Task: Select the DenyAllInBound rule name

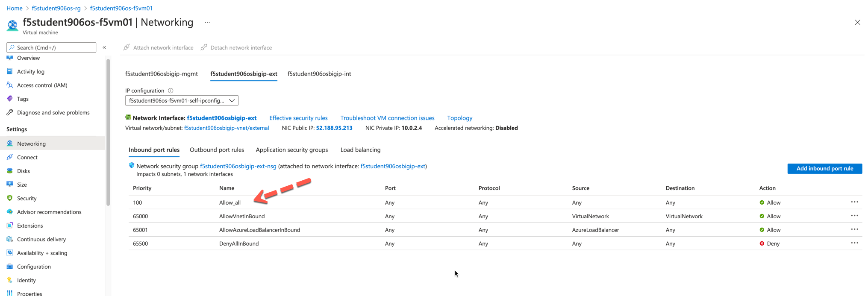Action: (239, 243)
